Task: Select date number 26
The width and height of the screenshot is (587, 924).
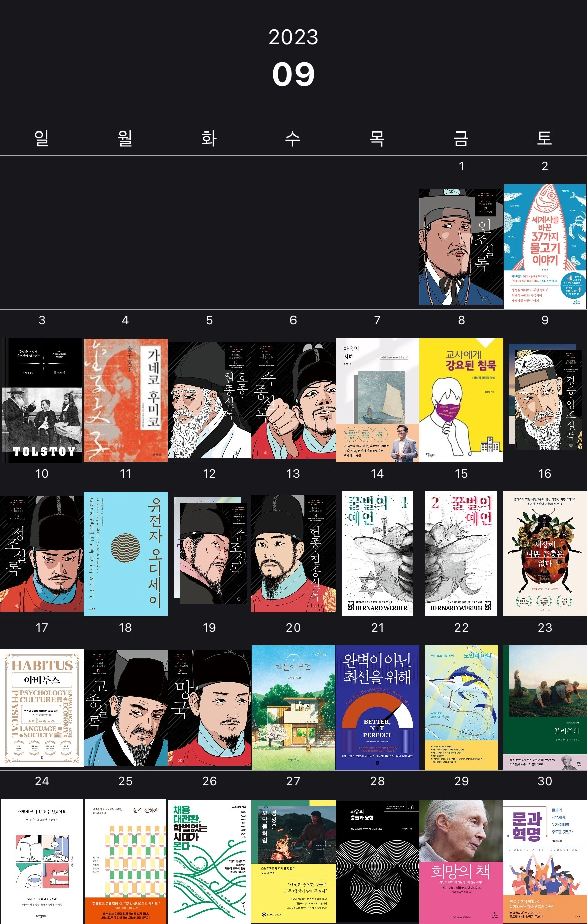Action: [x=209, y=781]
